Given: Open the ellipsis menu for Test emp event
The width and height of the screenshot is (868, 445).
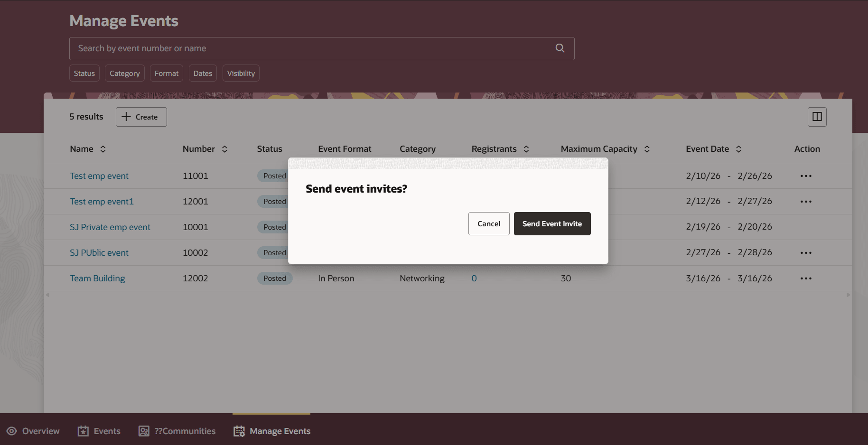Looking at the screenshot, I should (805, 176).
